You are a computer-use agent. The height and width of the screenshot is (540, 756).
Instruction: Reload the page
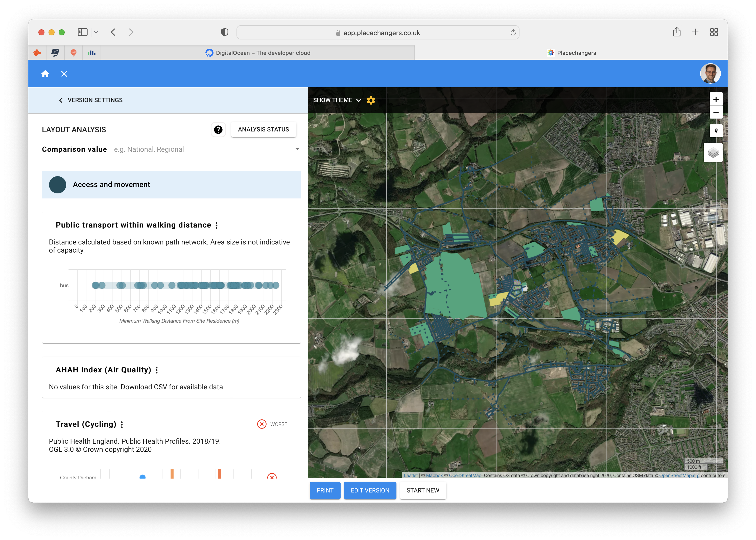tap(513, 33)
